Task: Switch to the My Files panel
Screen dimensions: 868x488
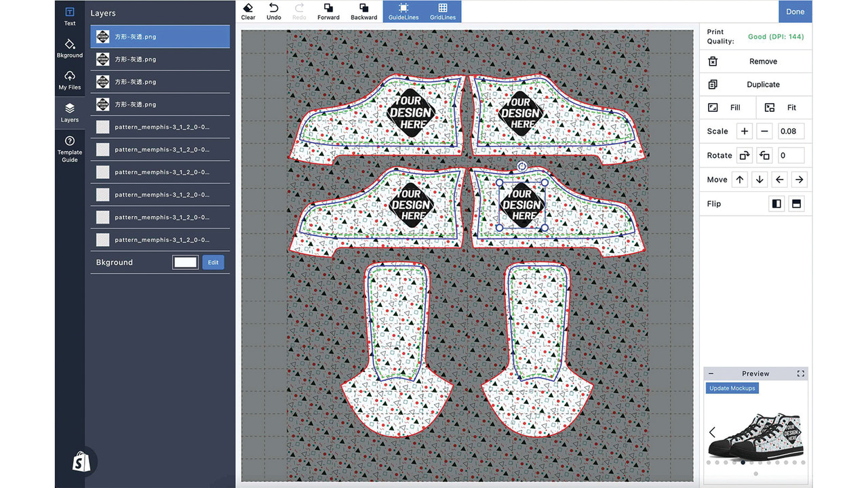Action: [69, 79]
